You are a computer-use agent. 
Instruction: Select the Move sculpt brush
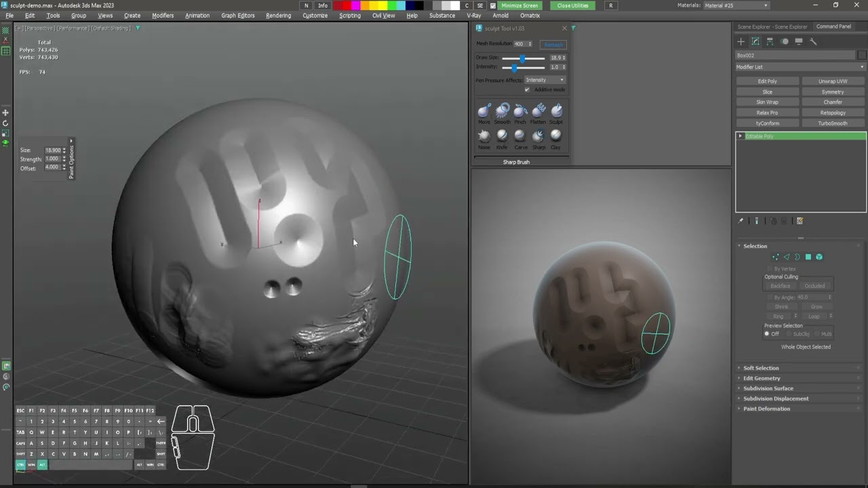point(484,110)
